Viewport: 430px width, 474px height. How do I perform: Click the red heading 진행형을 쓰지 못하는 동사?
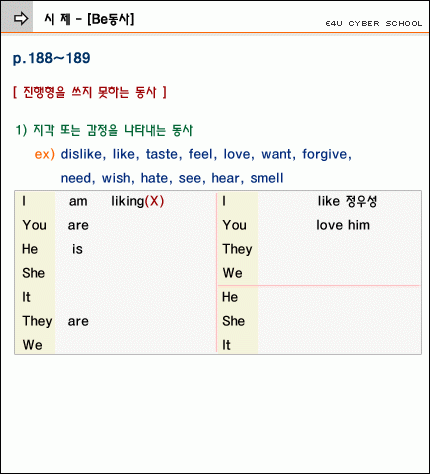[x=90, y=92]
